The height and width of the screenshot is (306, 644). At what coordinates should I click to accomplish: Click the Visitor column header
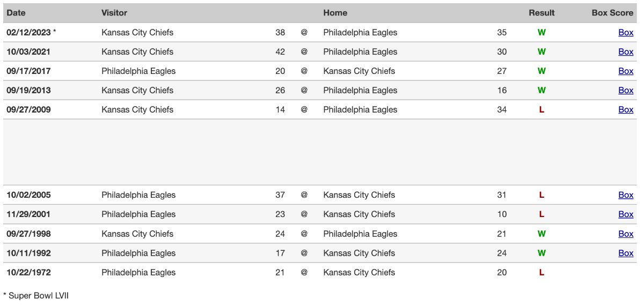pyautogui.click(x=114, y=13)
